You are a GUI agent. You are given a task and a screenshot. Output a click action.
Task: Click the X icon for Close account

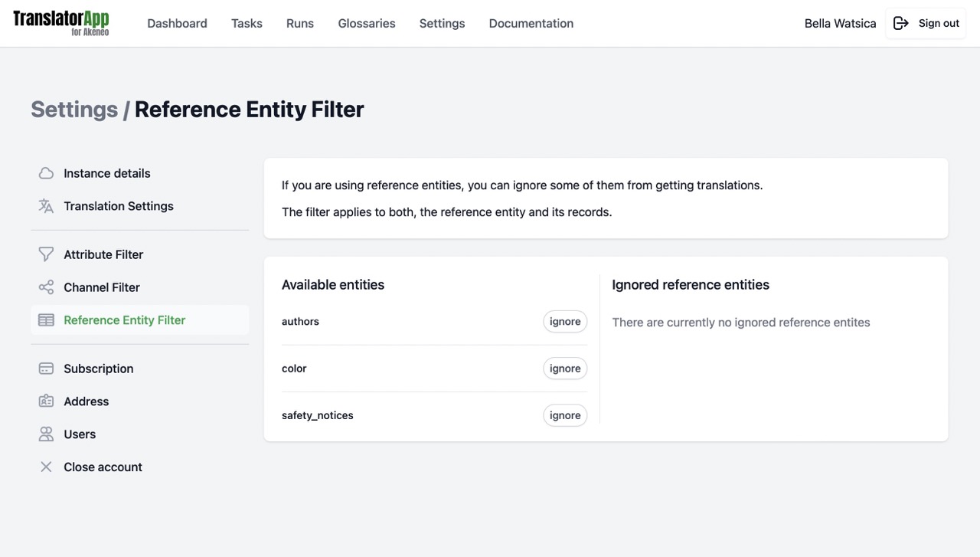[46, 467]
